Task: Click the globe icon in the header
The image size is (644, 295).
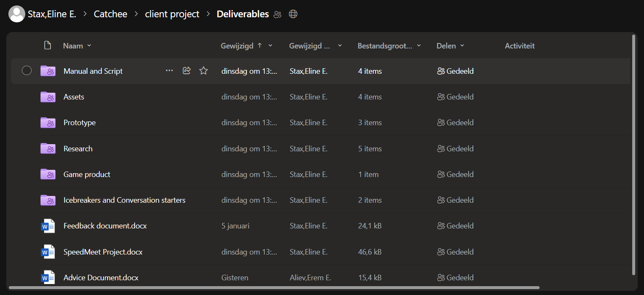Action: (293, 14)
